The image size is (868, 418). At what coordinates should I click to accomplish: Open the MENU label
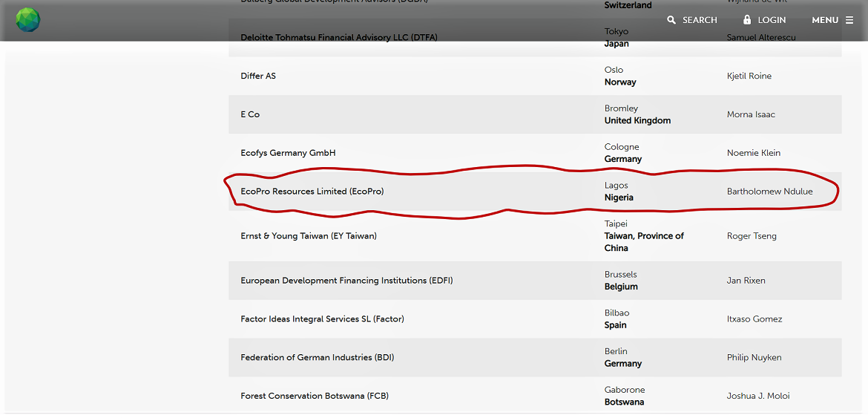pyautogui.click(x=825, y=20)
